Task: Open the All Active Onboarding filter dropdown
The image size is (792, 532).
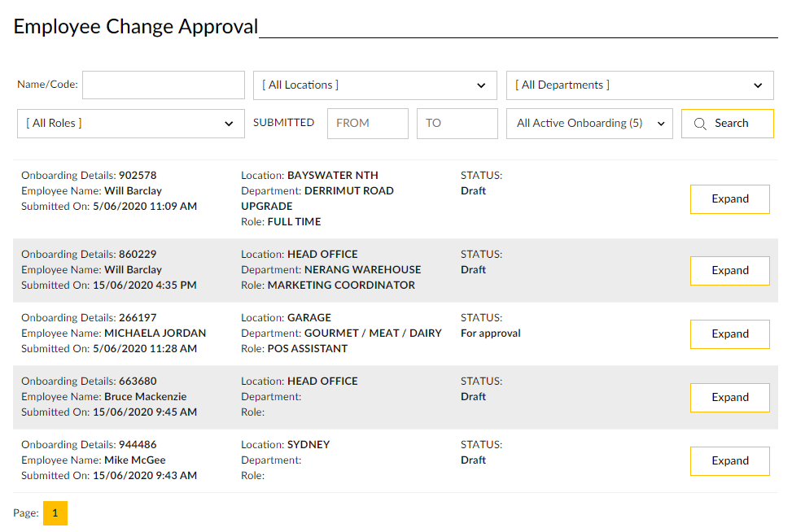Action: (589, 124)
